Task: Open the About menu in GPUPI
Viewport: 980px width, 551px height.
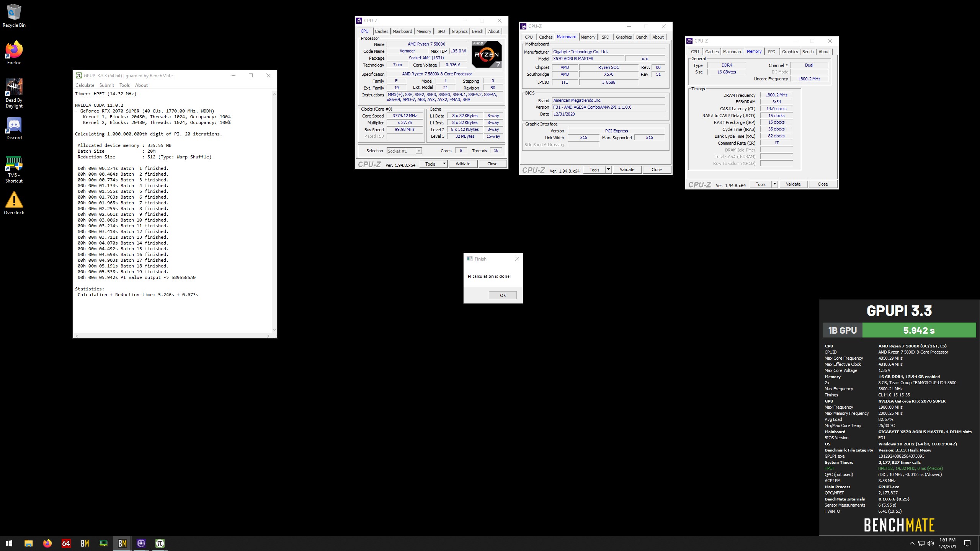Action: pyautogui.click(x=141, y=85)
